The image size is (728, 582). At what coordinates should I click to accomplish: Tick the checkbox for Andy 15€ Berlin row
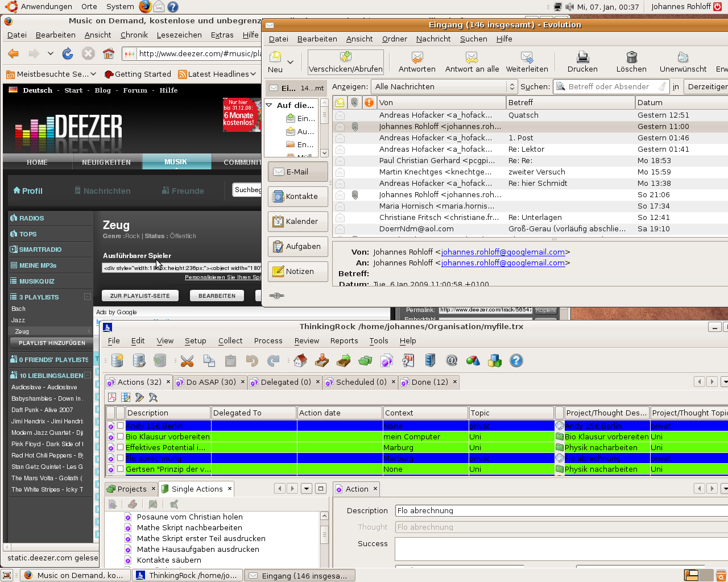[120, 426]
